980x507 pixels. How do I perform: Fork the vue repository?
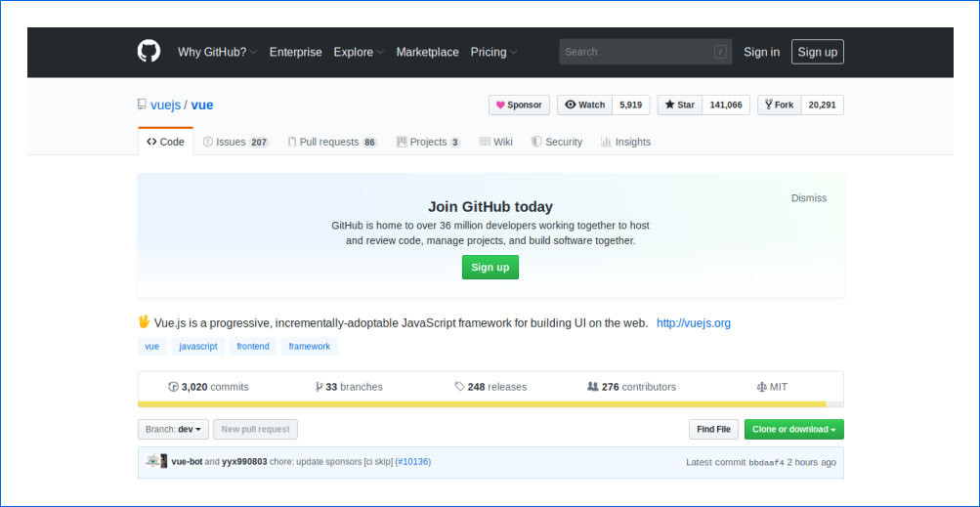[779, 106]
